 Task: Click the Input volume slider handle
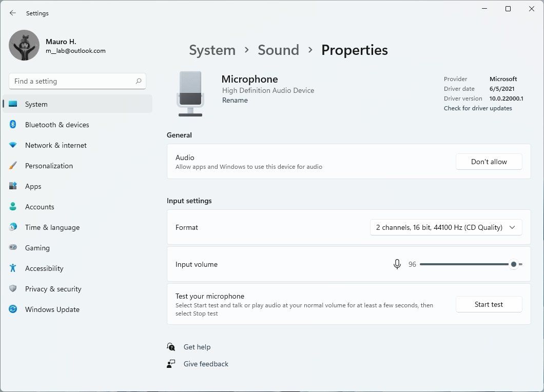[x=513, y=264]
